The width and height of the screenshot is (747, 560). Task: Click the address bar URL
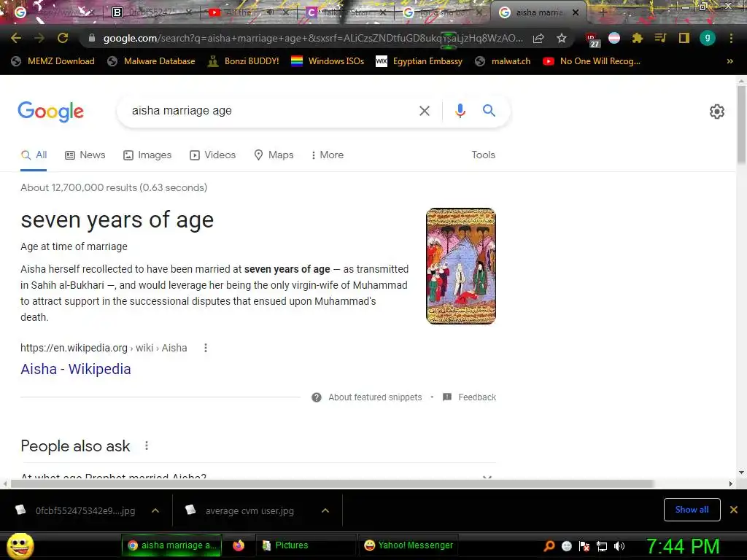(312, 38)
